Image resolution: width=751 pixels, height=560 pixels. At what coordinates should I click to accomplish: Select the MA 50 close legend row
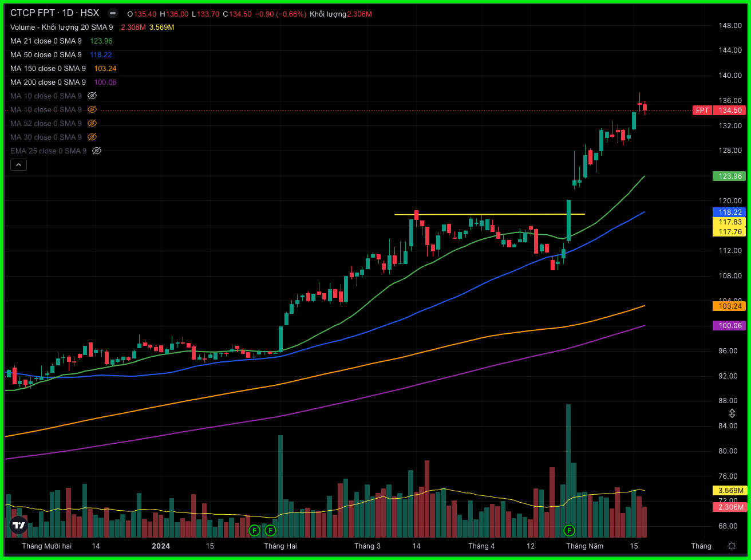coord(46,55)
